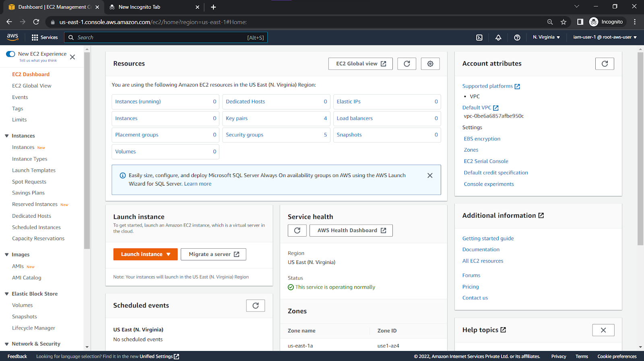The width and height of the screenshot is (644, 361).
Task: Open Resources settings gear
Action: point(430,64)
